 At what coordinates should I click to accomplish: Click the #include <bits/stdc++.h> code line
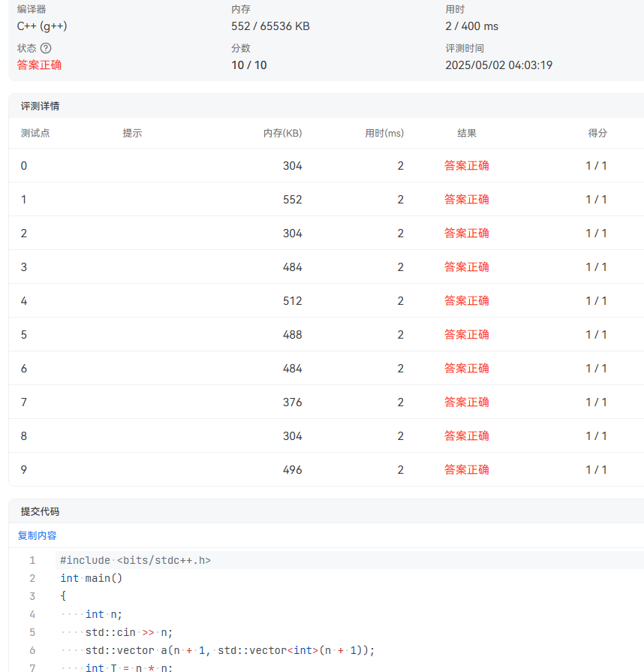[x=137, y=559]
